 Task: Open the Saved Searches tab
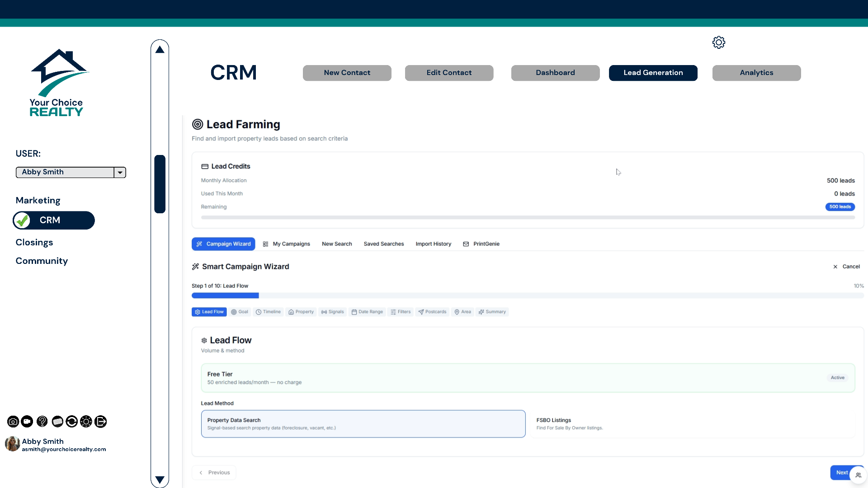pyautogui.click(x=383, y=244)
